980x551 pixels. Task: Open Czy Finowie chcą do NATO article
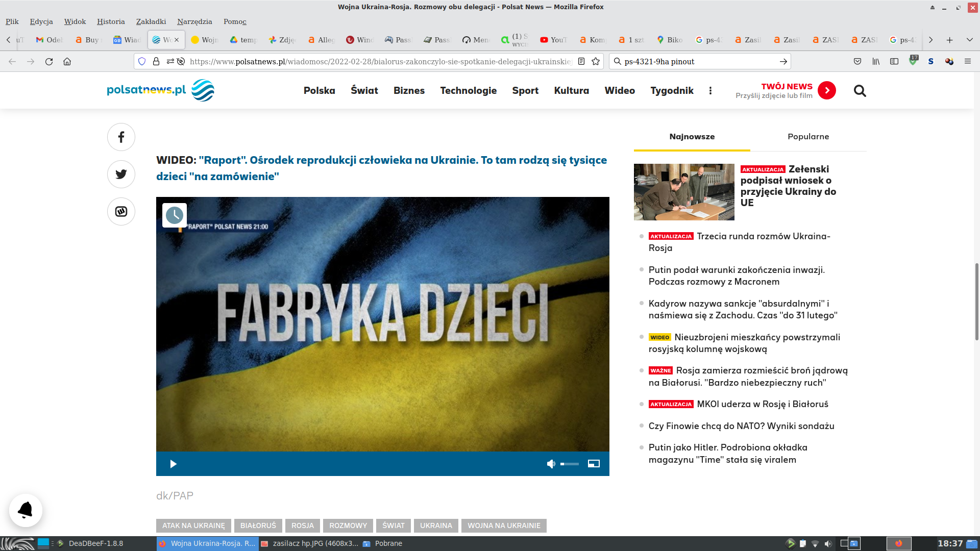(741, 426)
